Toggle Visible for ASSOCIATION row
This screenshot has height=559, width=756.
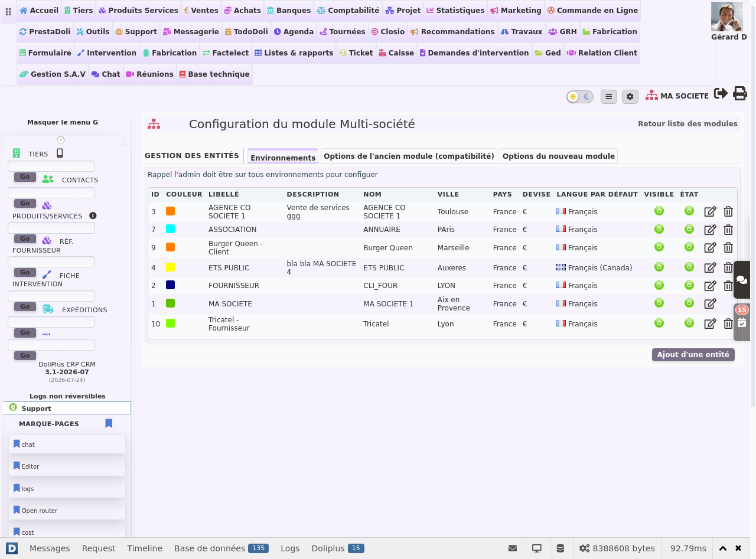click(x=659, y=229)
